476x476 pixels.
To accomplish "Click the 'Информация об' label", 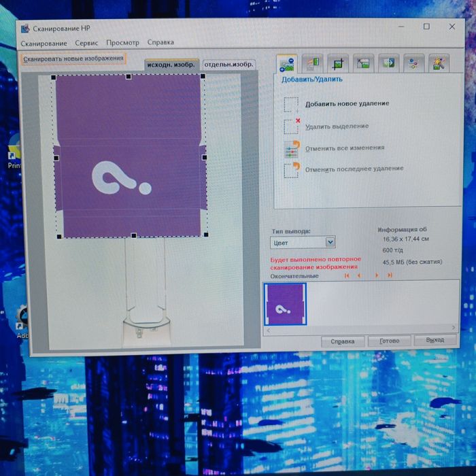I will coord(403,230).
